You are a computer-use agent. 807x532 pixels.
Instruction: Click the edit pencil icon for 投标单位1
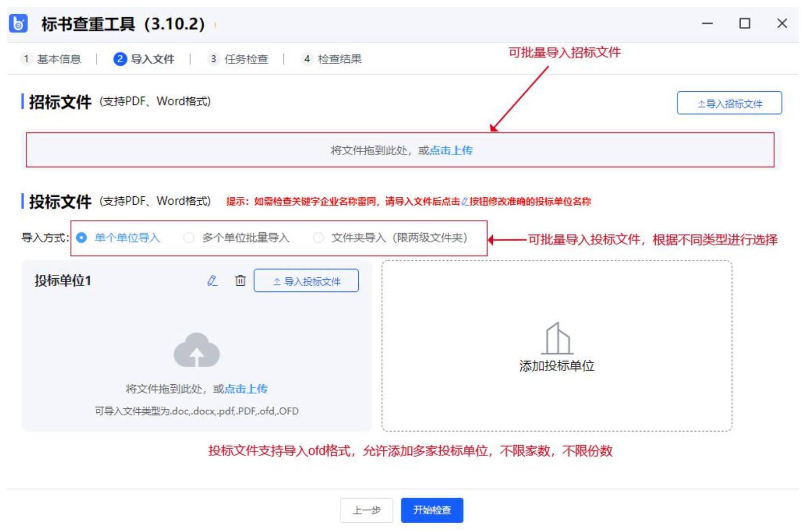[212, 281]
